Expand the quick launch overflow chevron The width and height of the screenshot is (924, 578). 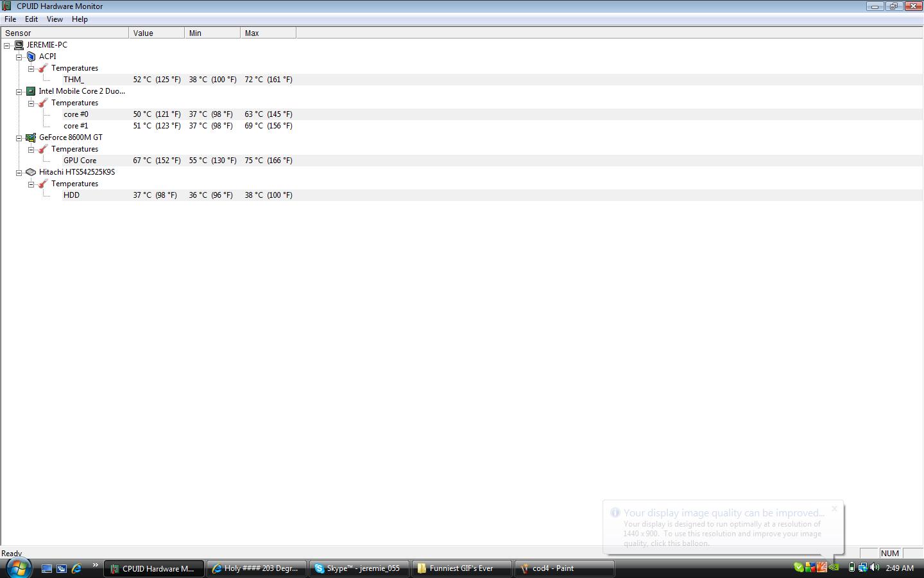pyautogui.click(x=95, y=565)
